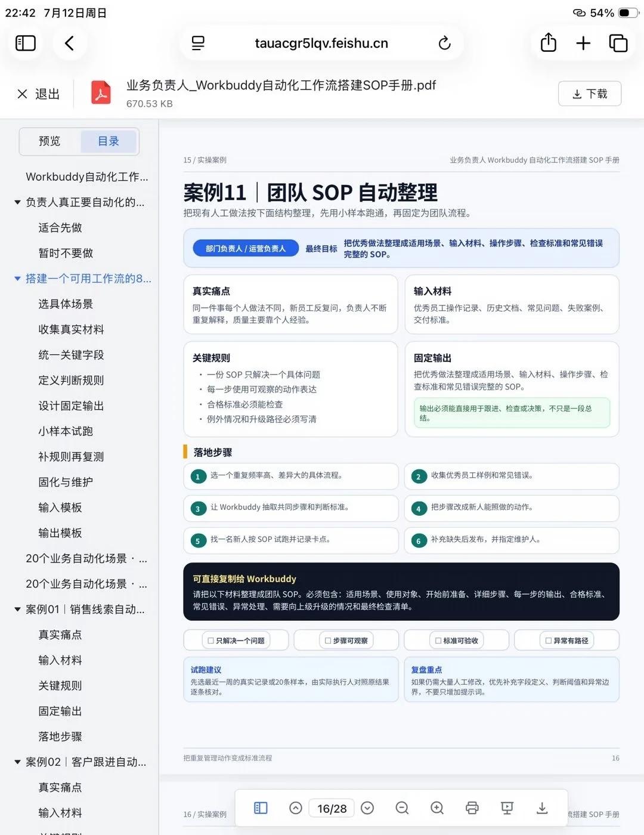Tap the battery status indicator

[x=628, y=13]
